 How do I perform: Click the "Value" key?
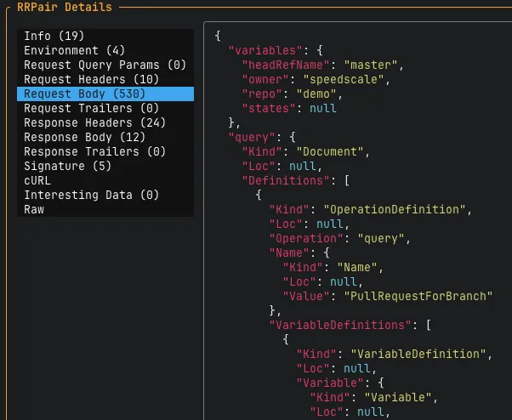[306, 296]
